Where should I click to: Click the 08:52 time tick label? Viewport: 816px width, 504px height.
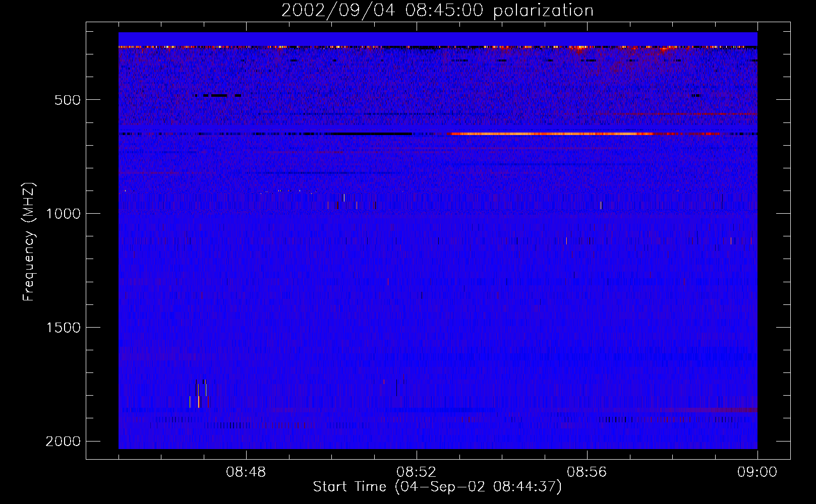417,472
